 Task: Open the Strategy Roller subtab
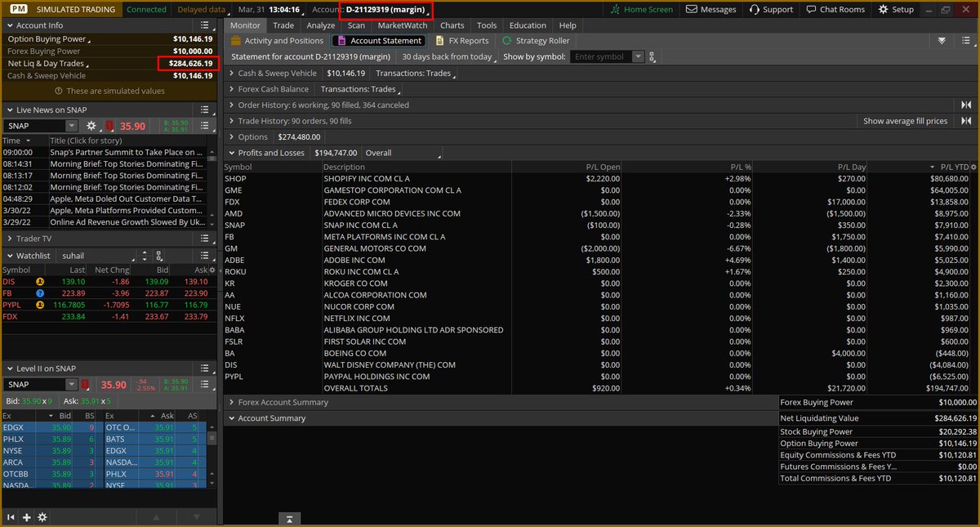tap(537, 40)
